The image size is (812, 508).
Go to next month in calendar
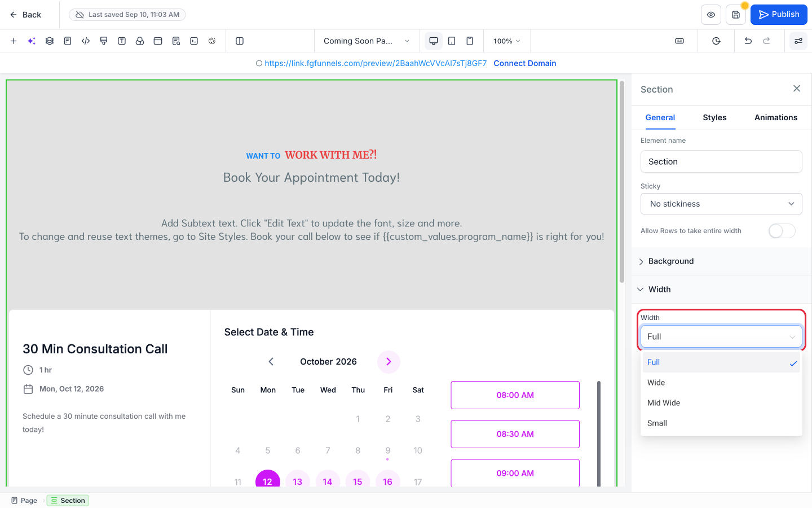pos(389,362)
